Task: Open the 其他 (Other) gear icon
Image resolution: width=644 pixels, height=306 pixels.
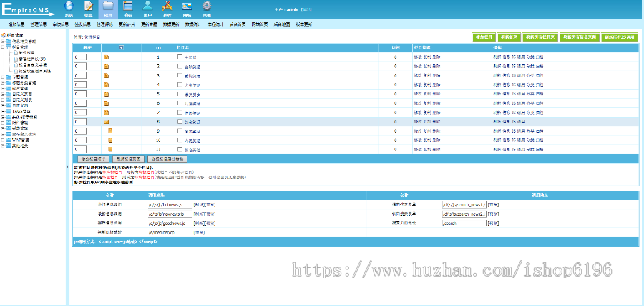Action: (x=207, y=6)
